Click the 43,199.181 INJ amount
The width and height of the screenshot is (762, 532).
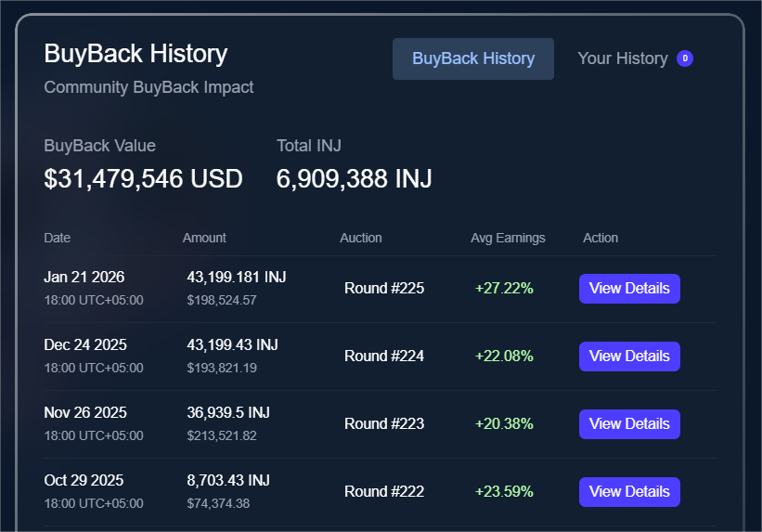click(237, 278)
